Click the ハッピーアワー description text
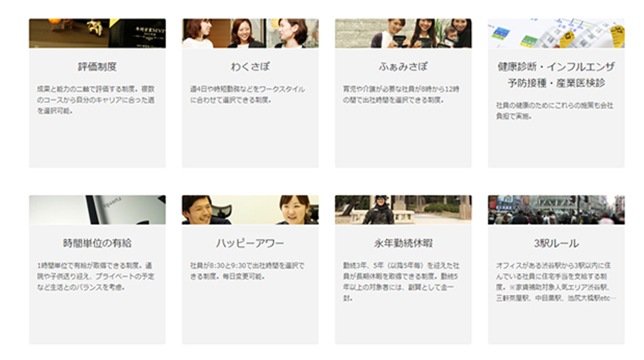Viewport: 644px width, 360px height. 247,271
